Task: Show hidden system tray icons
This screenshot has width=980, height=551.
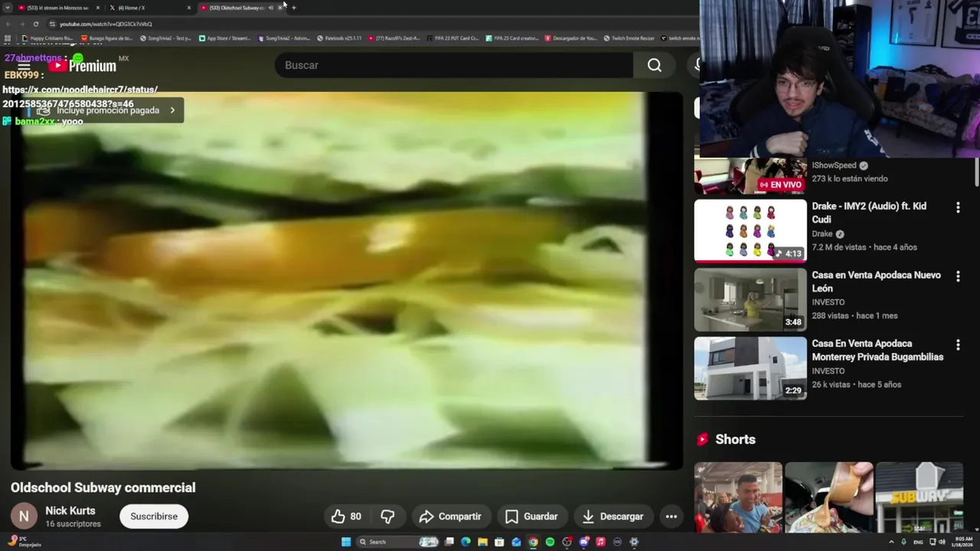Action: [x=892, y=542]
